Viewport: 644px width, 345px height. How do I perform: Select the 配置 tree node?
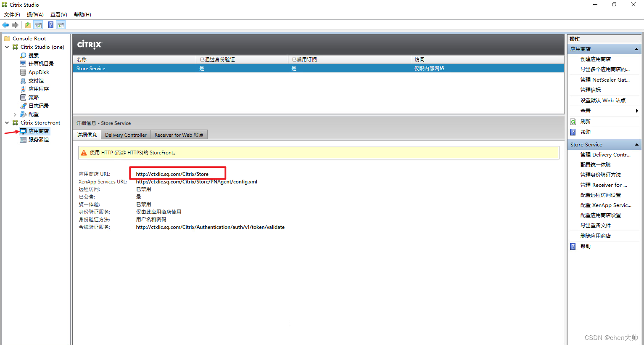pyautogui.click(x=33, y=114)
